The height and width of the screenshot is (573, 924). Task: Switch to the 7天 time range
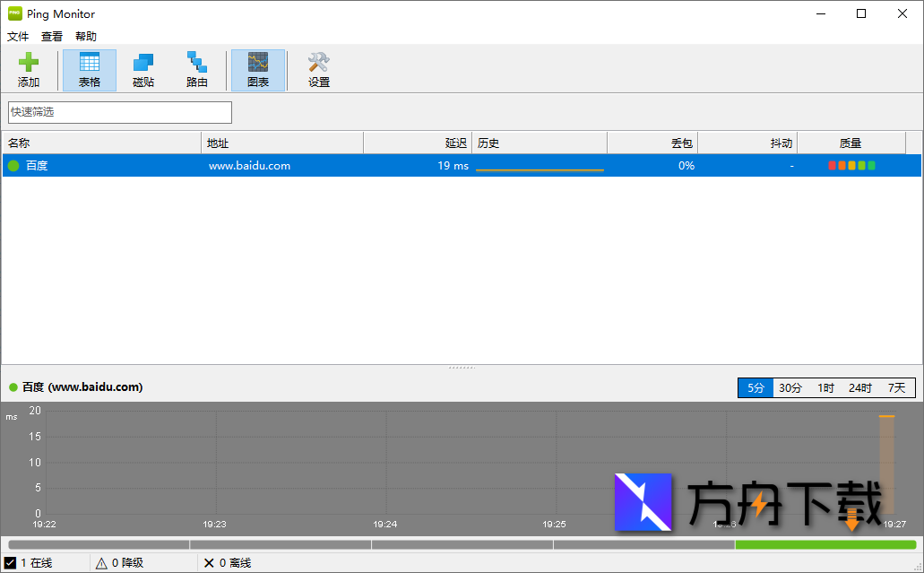(x=896, y=387)
